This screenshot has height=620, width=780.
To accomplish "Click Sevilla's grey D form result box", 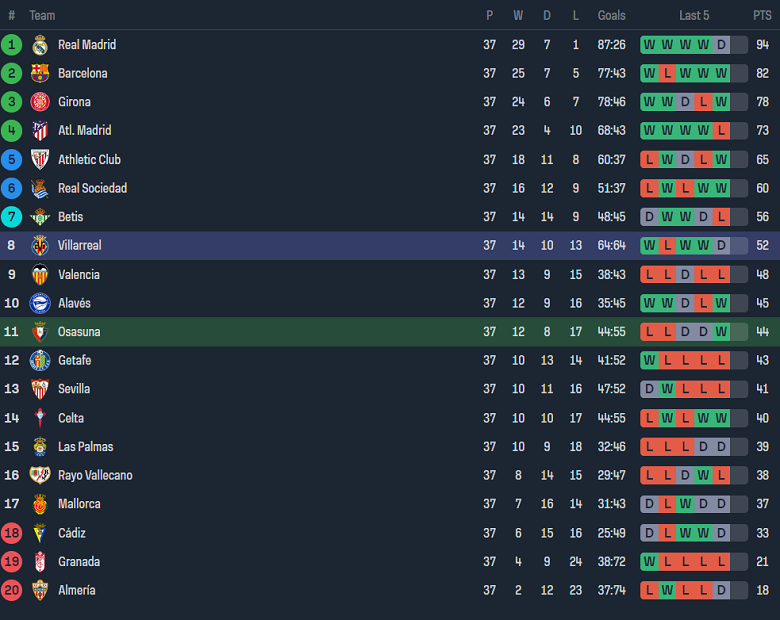I will (x=649, y=389).
